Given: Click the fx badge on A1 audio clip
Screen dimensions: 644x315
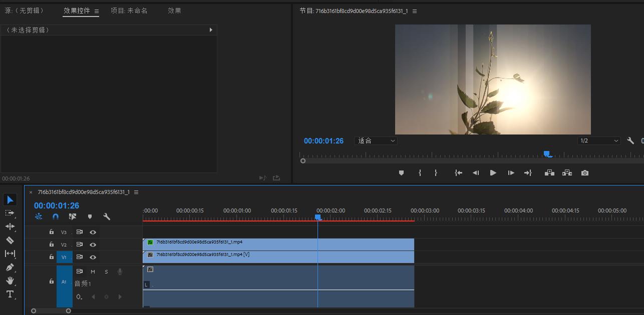Looking at the screenshot, I should [150, 269].
